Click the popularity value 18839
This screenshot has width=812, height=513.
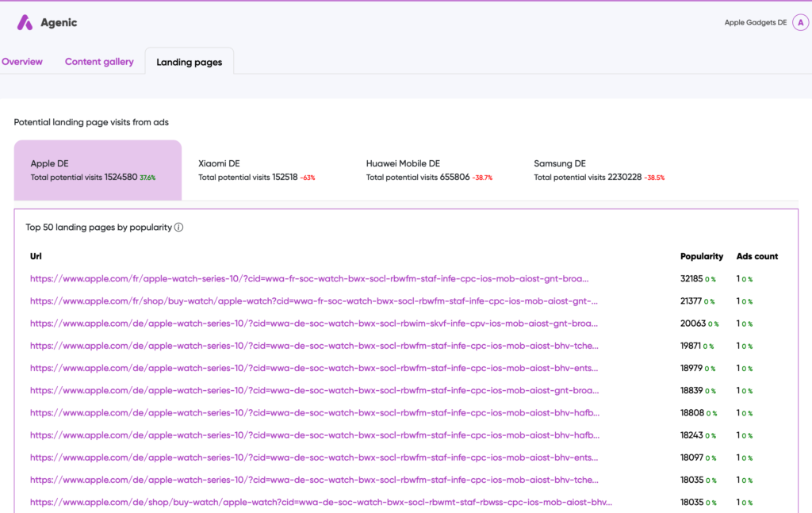coord(691,390)
